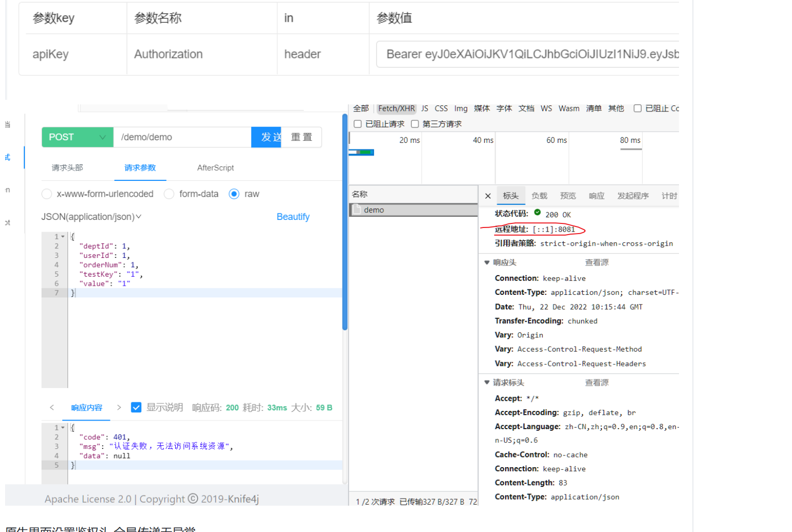The image size is (792, 532).
Task: Filter network by Wasm
Action: 569,108
